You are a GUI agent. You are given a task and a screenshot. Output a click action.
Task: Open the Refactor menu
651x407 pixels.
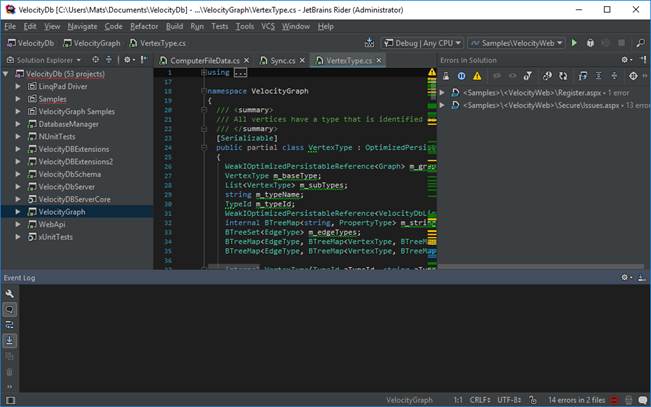coord(144,27)
